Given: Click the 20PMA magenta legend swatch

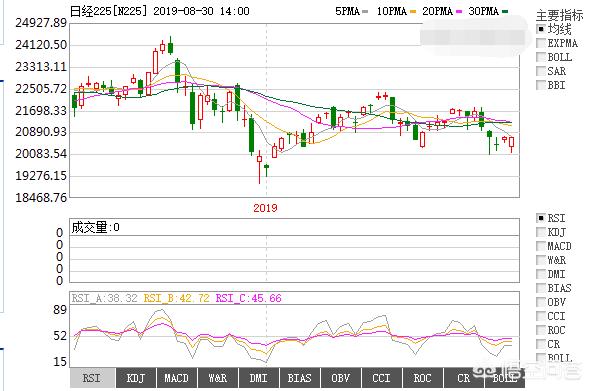Looking at the screenshot, I should click(x=459, y=12).
